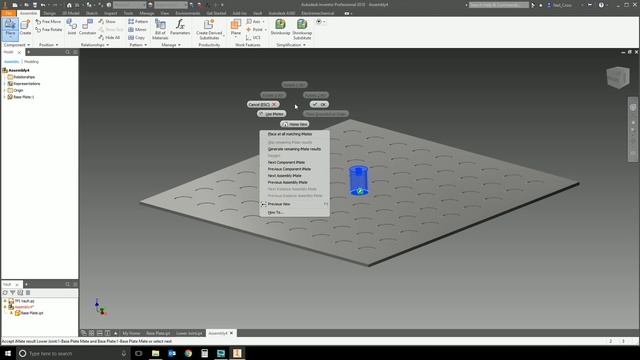Image resolution: width=640 pixels, height=360 pixels.
Task: Select the work Axis tool
Action: pos(254,21)
